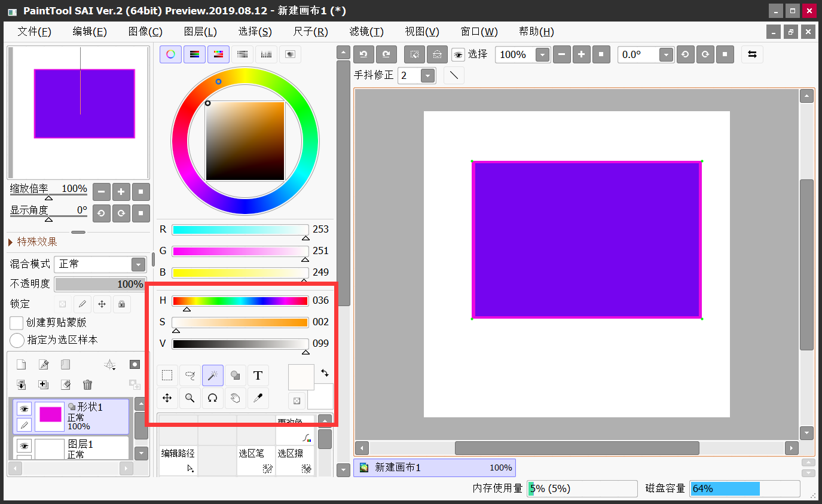Image resolution: width=822 pixels, height=504 pixels.
Task: Select the lasso selection tool
Action: pyautogui.click(x=190, y=375)
